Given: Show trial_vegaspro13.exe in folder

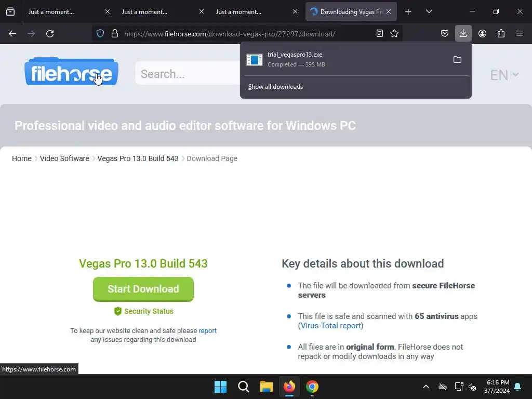Looking at the screenshot, I should (457, 60).
